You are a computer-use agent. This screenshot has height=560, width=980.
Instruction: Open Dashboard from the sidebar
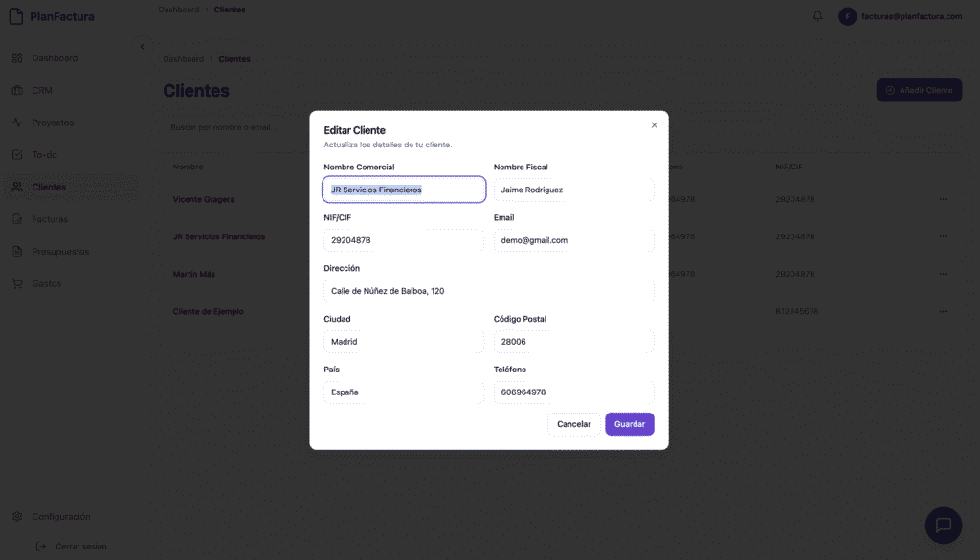click(x=55, y=58)
